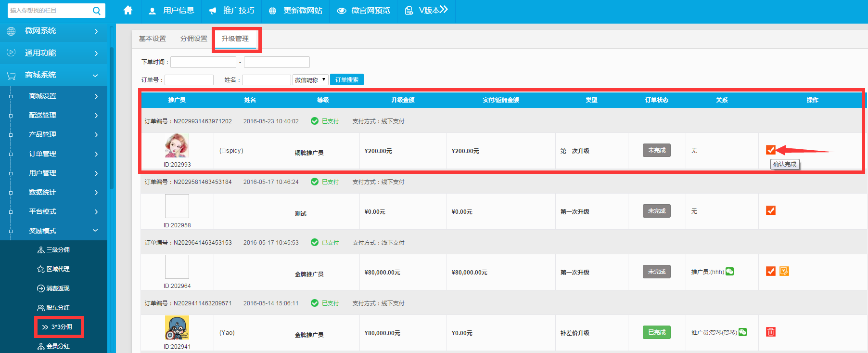
Task: Open V版本 in the top bar
Action: point(426,10)
